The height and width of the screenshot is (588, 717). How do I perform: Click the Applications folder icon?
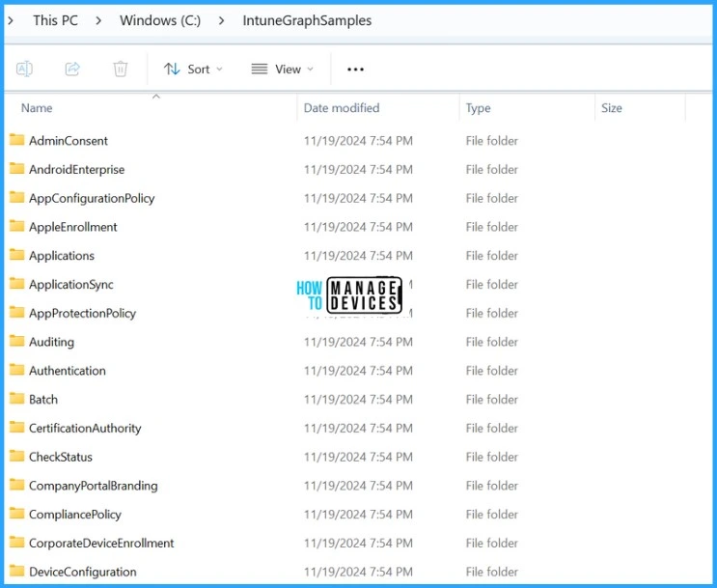coord(17,255)
